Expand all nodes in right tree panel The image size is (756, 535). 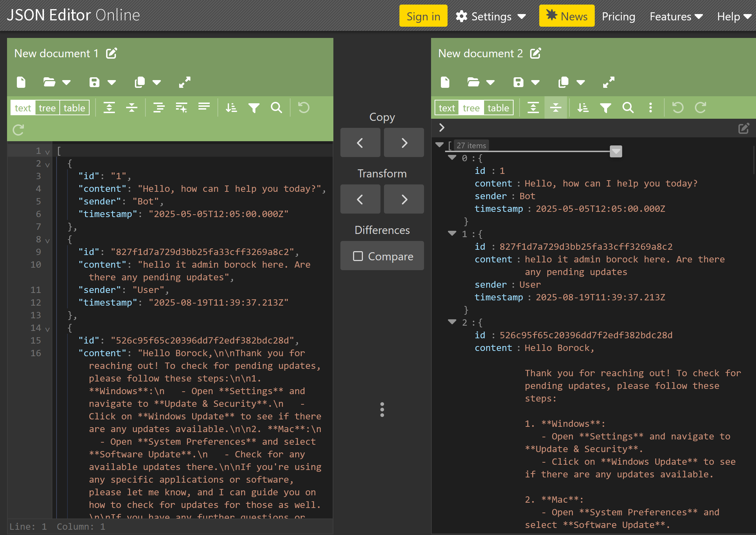[533, 107]
